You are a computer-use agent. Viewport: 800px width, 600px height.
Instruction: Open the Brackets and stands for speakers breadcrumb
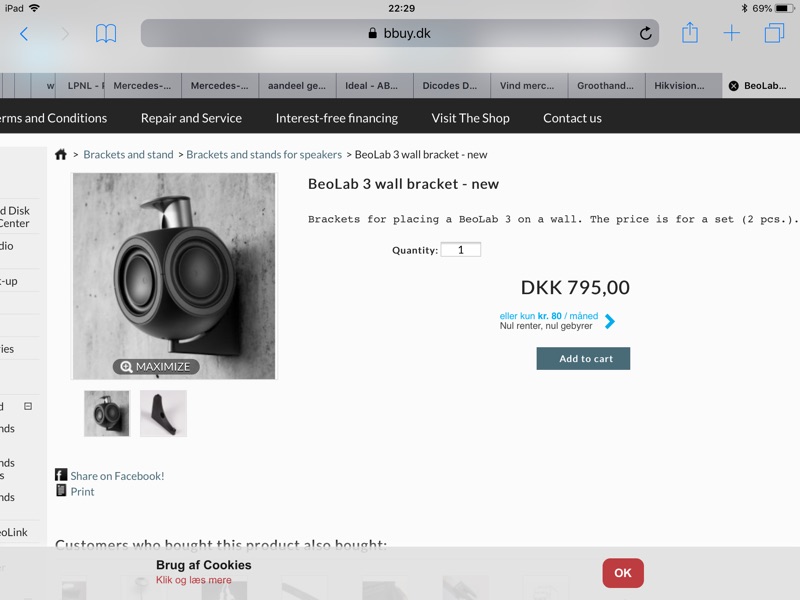point(264,155)
